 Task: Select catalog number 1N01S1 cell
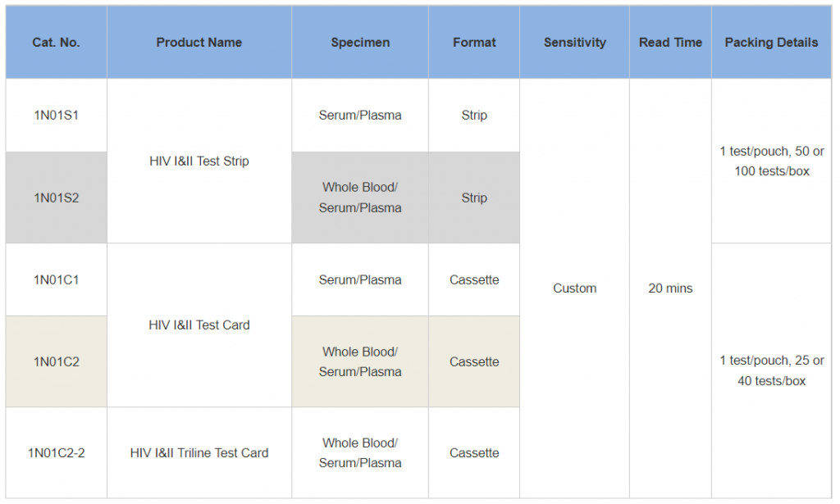tap(56, 116)
